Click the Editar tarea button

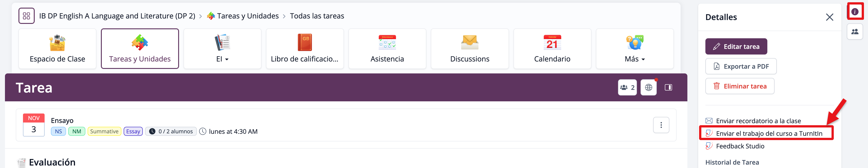[x=736, y=46]
